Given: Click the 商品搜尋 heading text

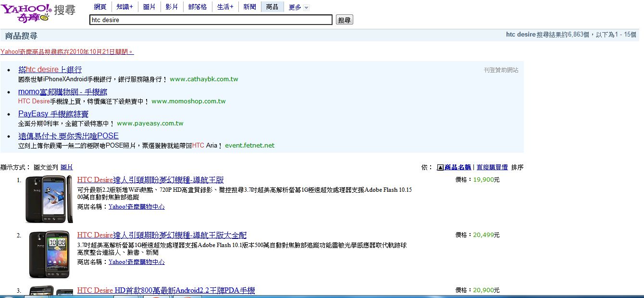Looking at the screenshot, I should point(21,36).
